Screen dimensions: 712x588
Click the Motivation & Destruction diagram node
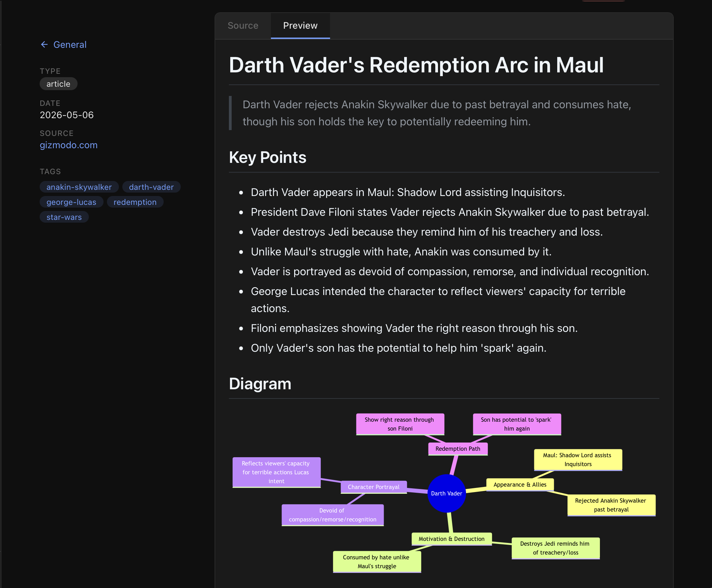452,539
